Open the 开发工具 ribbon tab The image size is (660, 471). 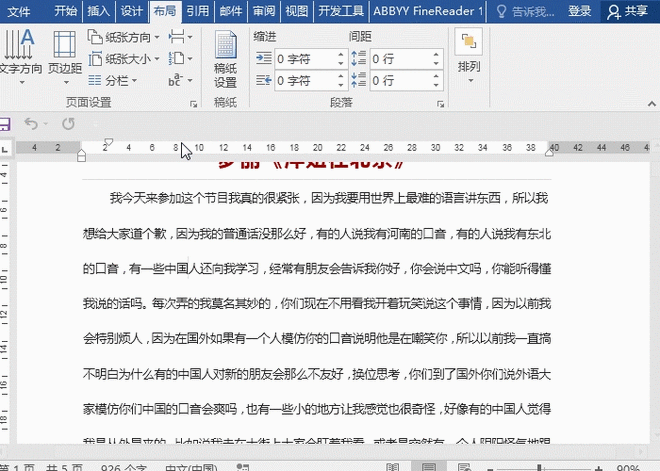tap(341, 11)
